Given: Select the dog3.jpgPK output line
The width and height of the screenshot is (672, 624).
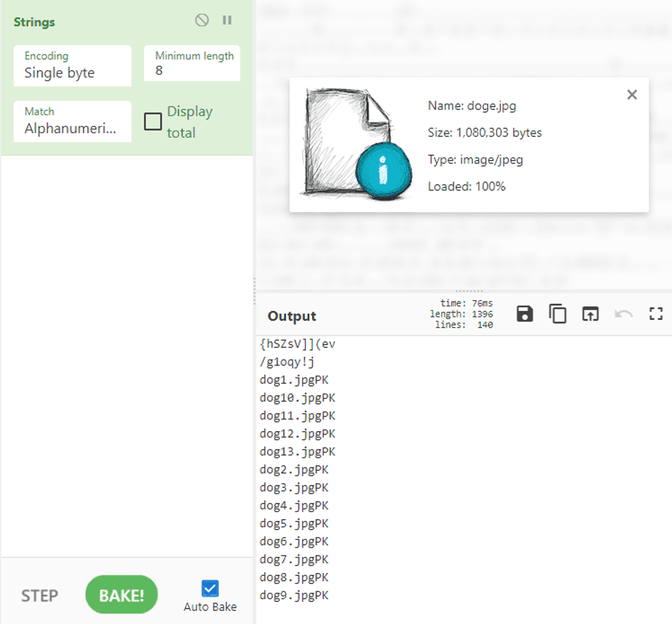Looking at the screenshot, I should pyautogui.click(x=294, y=487).
